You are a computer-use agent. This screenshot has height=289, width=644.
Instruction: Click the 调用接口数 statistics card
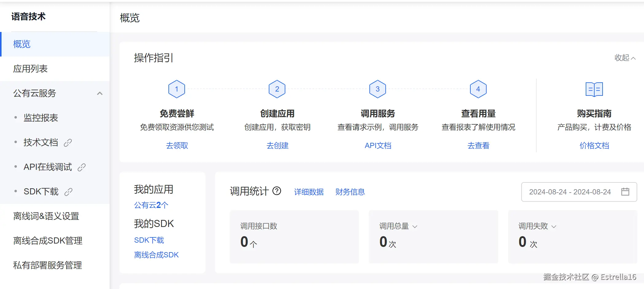tap(294, 236)
